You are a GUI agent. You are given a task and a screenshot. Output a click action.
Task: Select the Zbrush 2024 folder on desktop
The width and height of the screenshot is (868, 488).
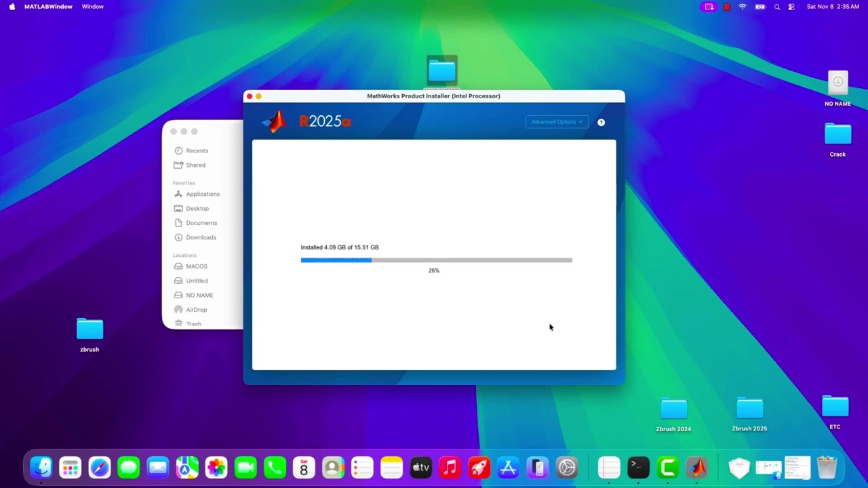click(673, 409)
